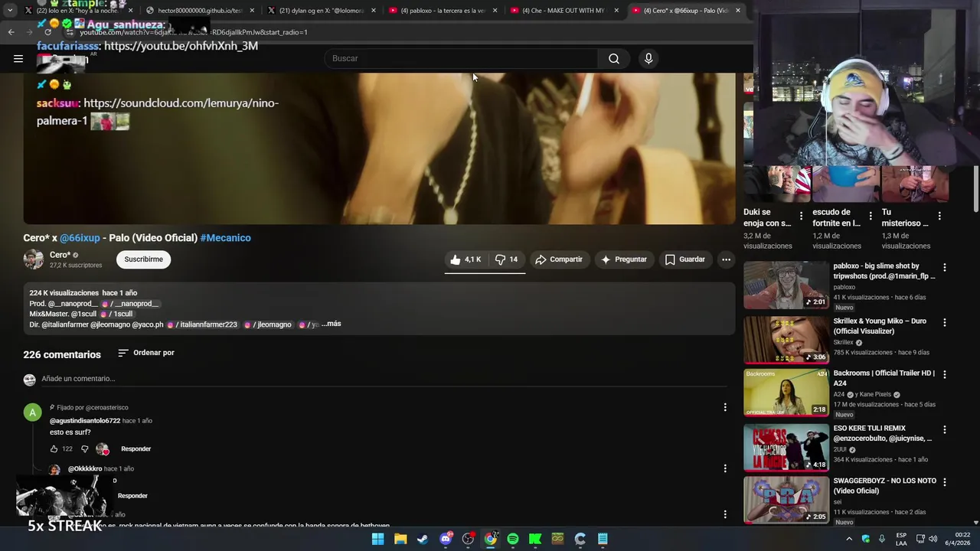Viewport: 980px width, 551px height.
Task: Open Backrooms Official Trailer thumbnail
Action: (x=786, y=393)
